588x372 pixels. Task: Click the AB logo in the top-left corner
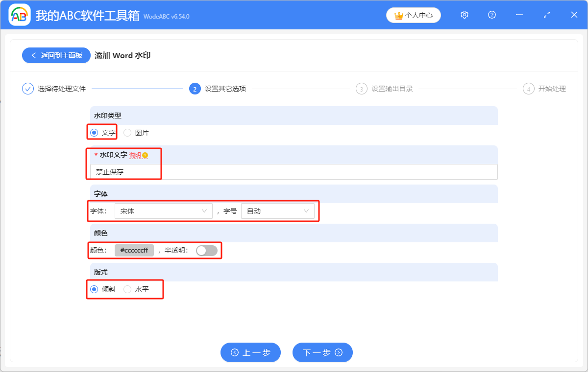coord(20,15)
